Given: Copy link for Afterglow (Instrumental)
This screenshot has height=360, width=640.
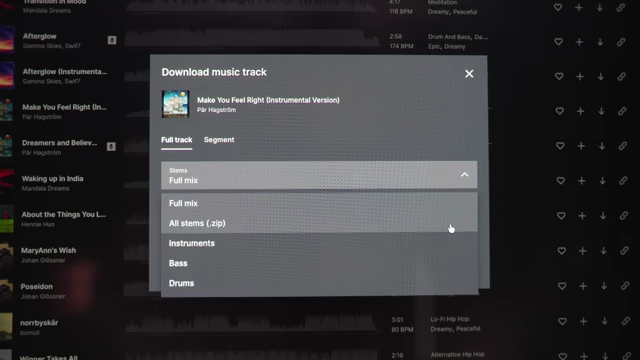Looking at the screenshot, I should point(621,76).
